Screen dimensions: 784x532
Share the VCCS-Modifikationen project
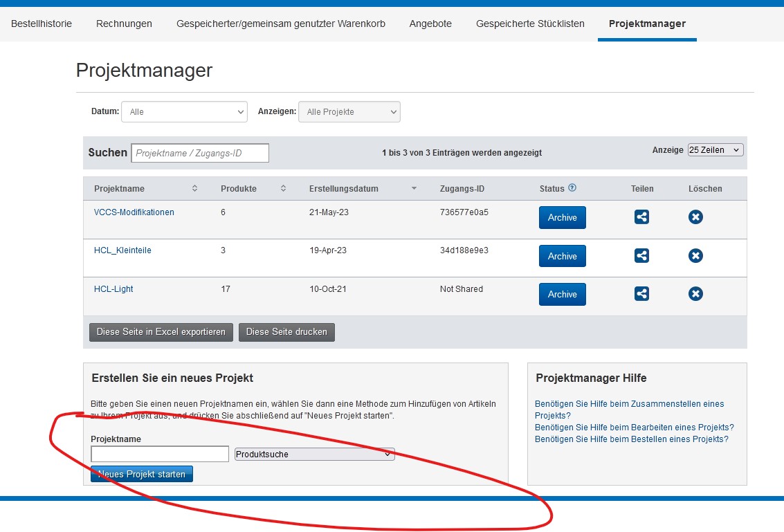pyautogui.click(x=641, y=217)
